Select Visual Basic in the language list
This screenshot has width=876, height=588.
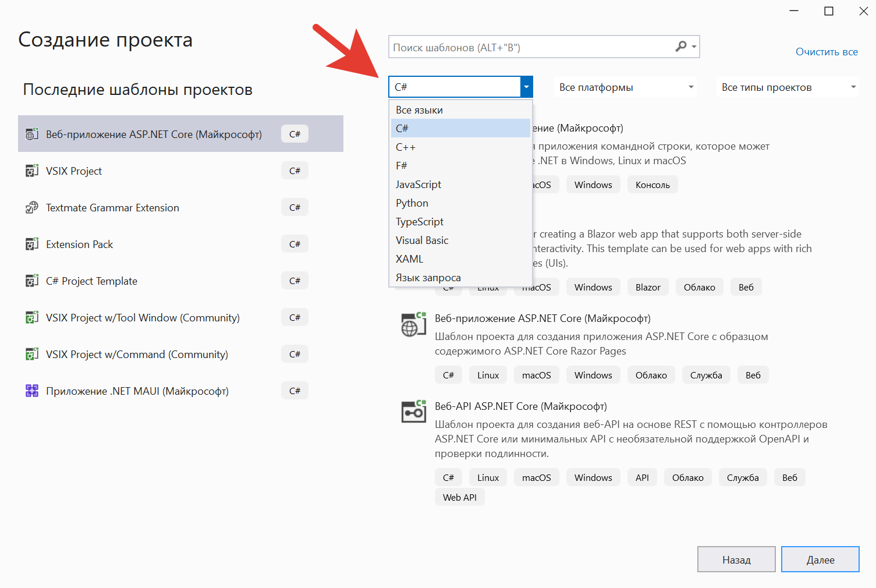(460, 240)
